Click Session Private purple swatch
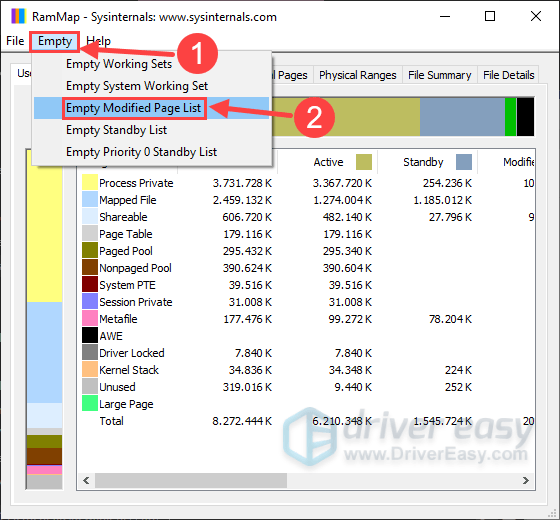This screenshot has width=560, height=520. [x=90, y=302]
